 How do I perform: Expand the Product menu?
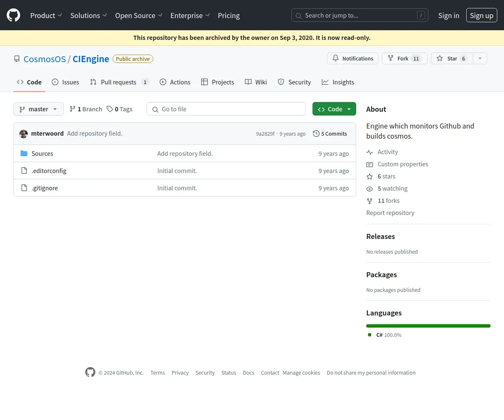[46, 16]
